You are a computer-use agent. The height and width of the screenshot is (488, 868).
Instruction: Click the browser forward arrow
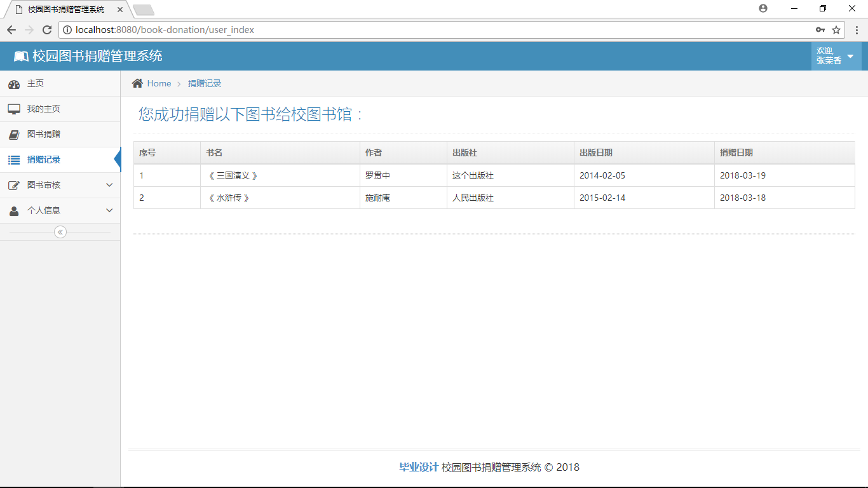[29, 30]
